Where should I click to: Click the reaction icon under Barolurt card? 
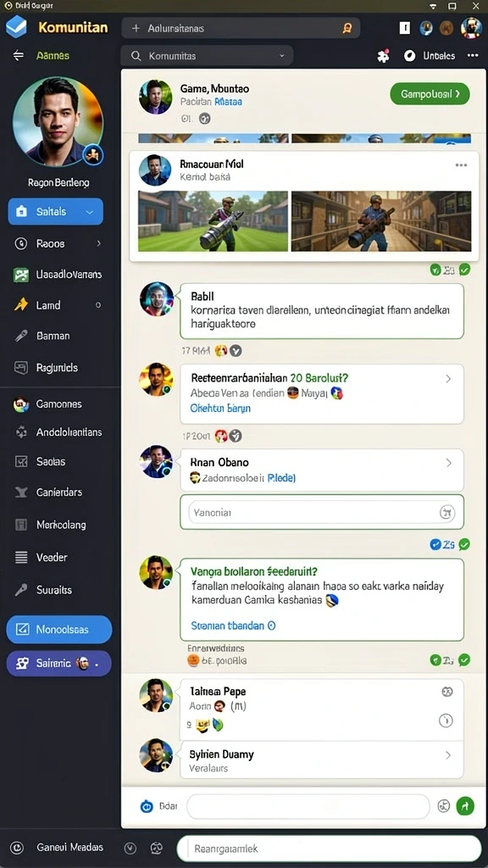pyautogui.click(x=221, y=436)
